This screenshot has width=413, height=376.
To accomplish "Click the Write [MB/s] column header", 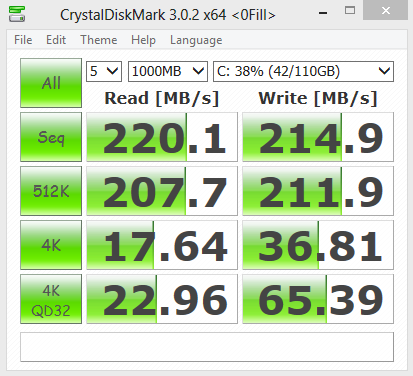I will pyautogui.click(x=318, y=99).
